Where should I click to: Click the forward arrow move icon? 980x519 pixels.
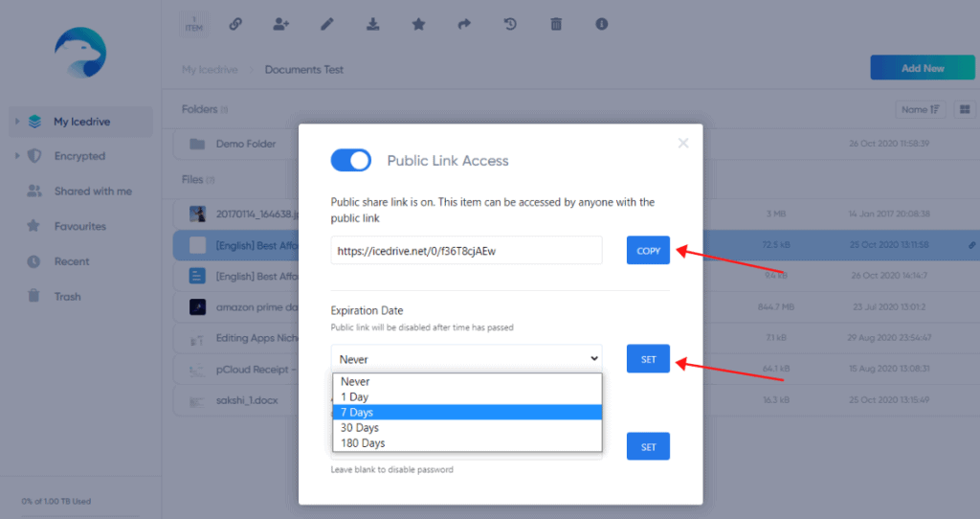coord(464,24)
